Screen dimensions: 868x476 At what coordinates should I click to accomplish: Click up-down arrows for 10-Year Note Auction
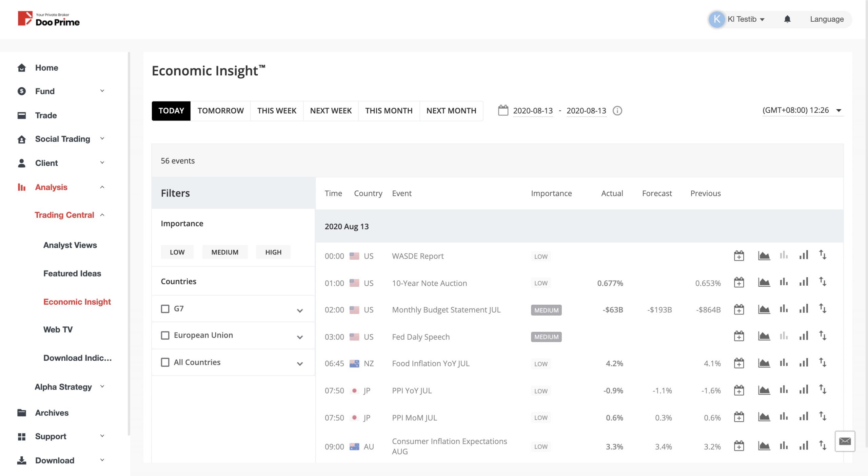click(x=823, y=282)
